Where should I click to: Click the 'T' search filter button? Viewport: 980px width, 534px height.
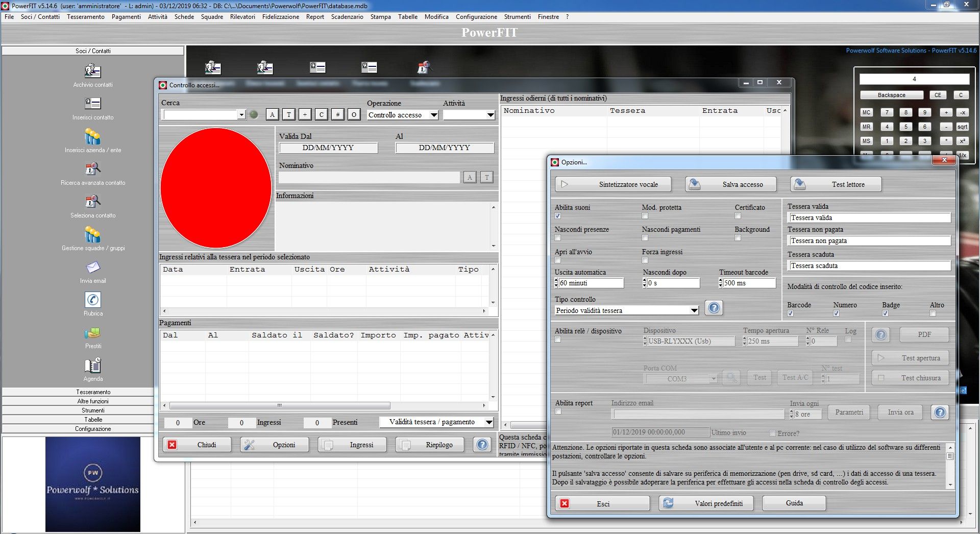click(289, 114)
